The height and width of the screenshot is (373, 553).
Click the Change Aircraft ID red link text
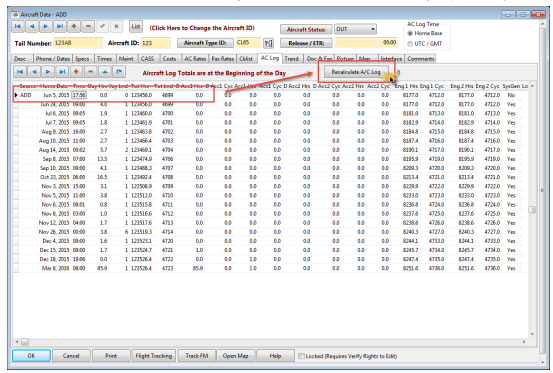[202, 28]
